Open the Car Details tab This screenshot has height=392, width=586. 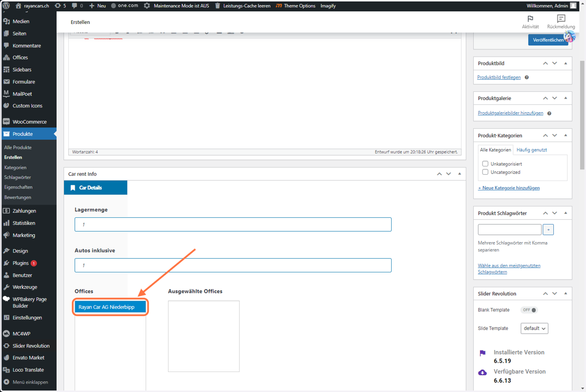click(96, 187)
